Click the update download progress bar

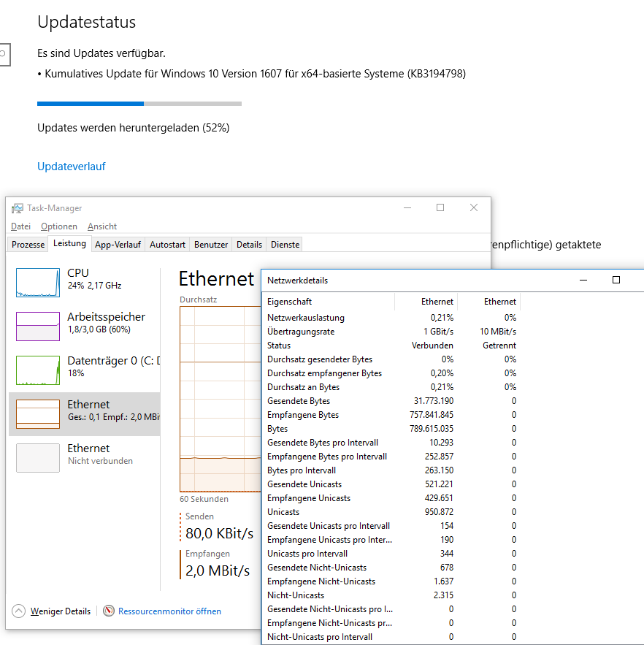(x=139, y=104)
